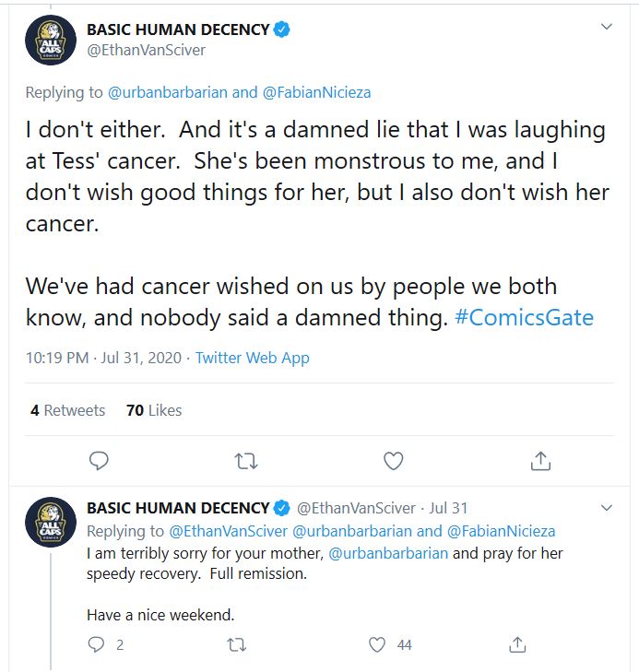This screenshot has height=672, width=639.
Task: Reply to the follow-up tweet with 2 replies
Action: [97, 645]
